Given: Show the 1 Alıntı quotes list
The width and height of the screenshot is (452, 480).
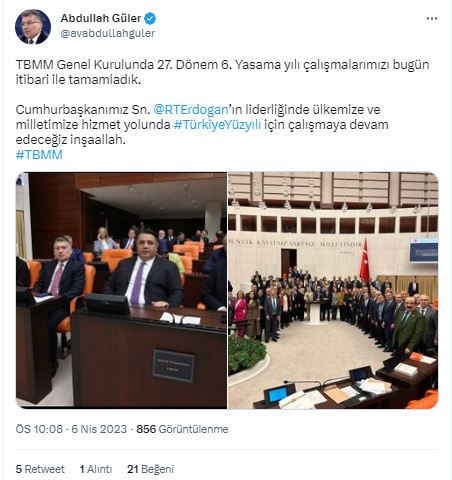Looking at the screenshot, I should pos(96,469).
